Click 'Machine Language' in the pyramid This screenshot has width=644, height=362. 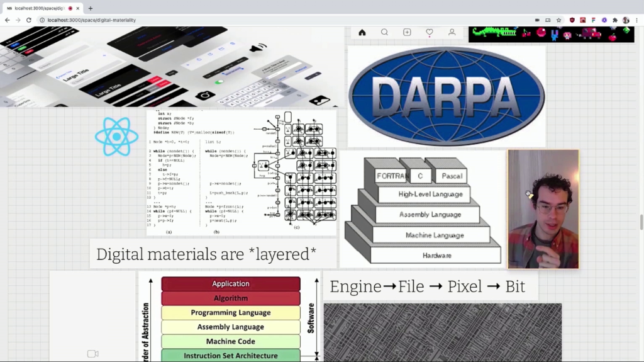431,235
